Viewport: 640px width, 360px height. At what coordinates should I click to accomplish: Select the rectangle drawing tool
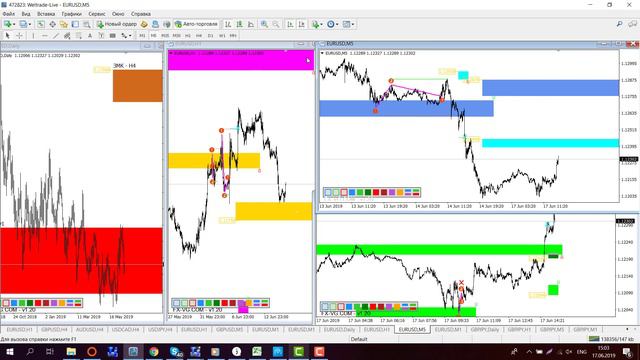[x=113, y=36]
